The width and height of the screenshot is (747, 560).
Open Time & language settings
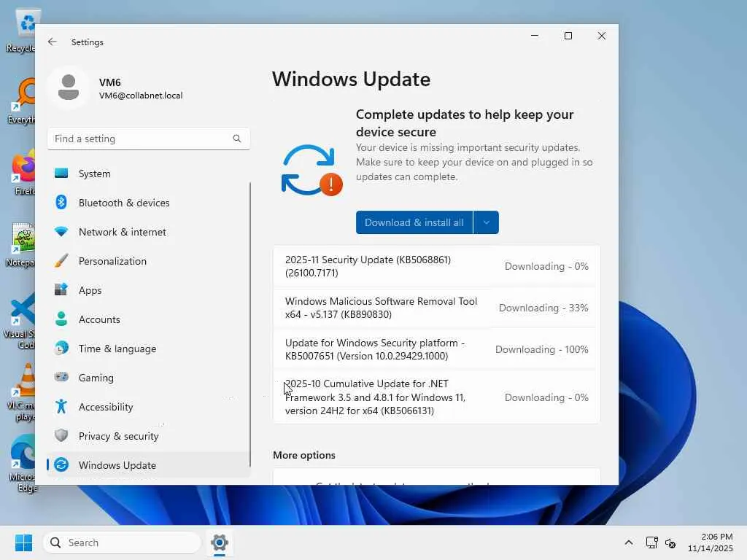(x=148, y=348)
